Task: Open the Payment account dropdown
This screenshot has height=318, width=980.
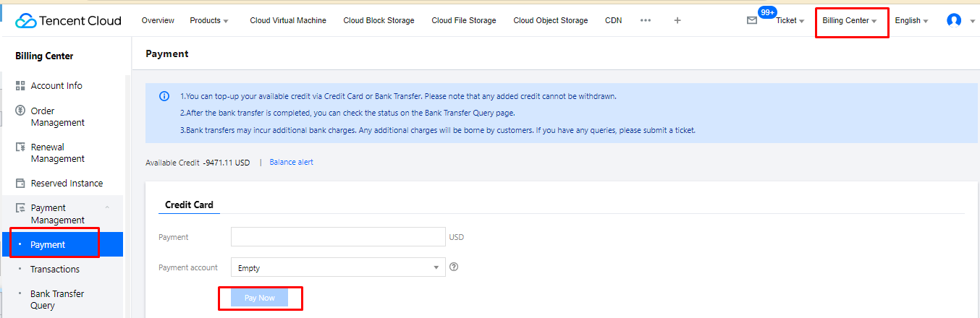Action: [338, 267]
